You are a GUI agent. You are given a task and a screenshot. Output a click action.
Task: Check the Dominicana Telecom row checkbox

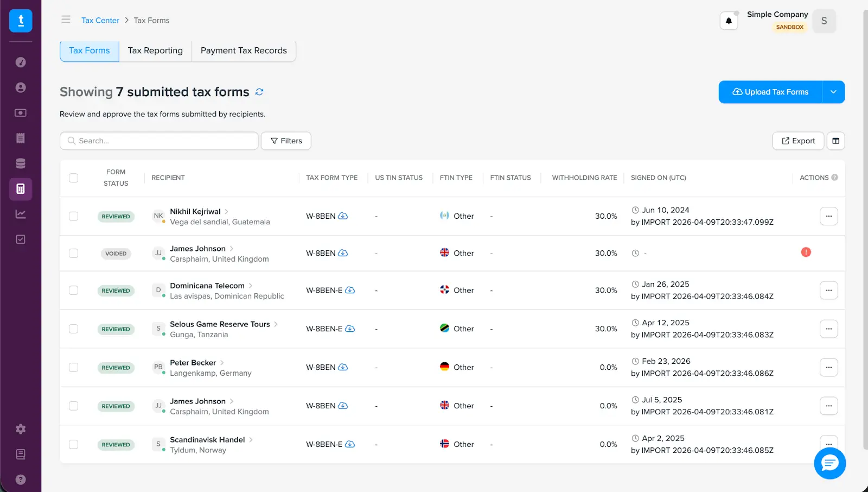click(x=74, y=291)
